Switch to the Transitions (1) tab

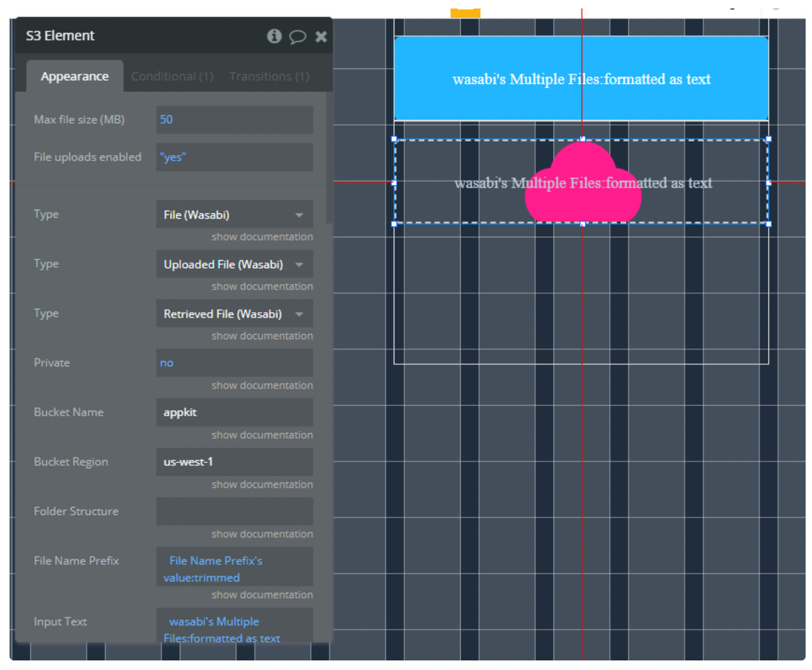[x=269, y=76]
